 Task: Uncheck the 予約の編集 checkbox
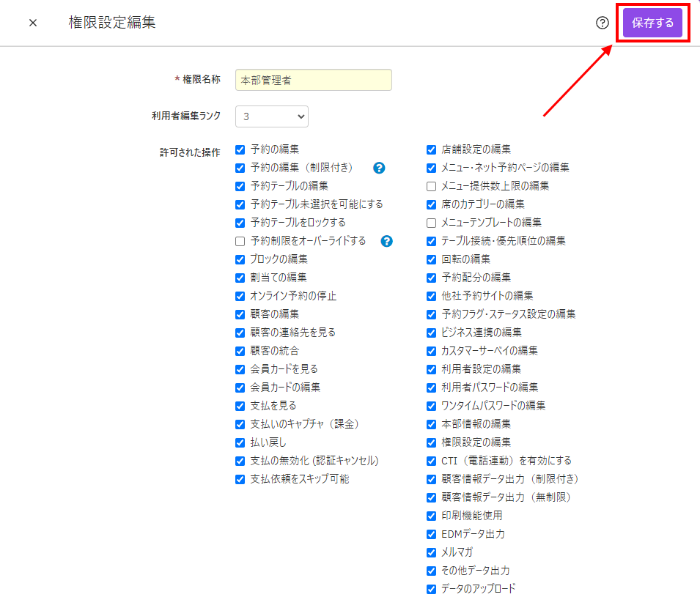coord(240,149)
